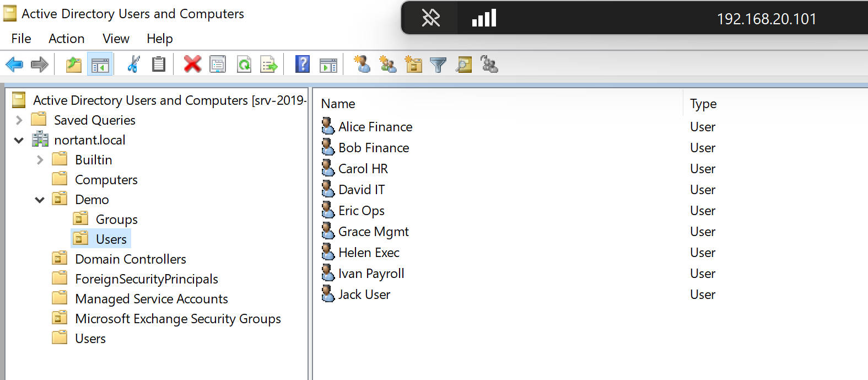Screen dimensions: 868x380
Task: Toggle the pin icon in connection bar
Action: click(x=430, y=18)
